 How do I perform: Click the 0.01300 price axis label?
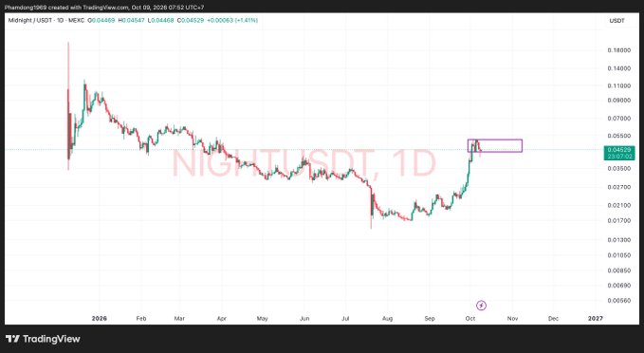click(619, 239)
